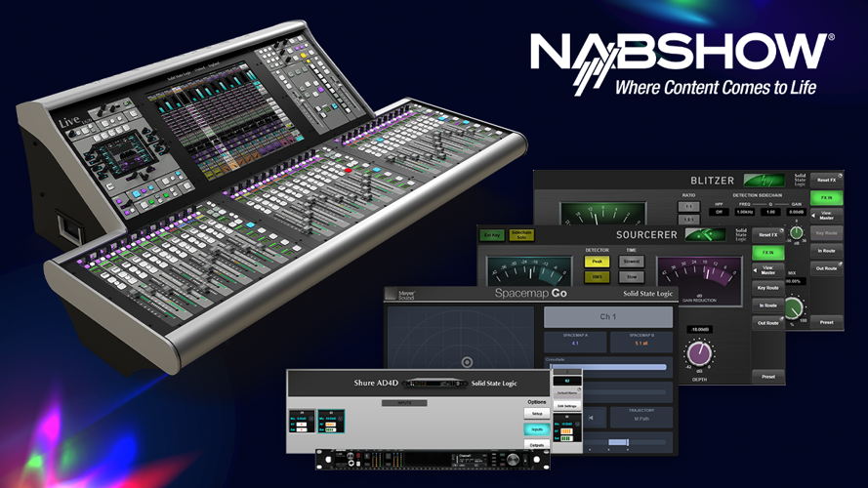Click Sourcerer purple gain reduction meter
This screenshot has height=488, width=868.
click(699, 280)
